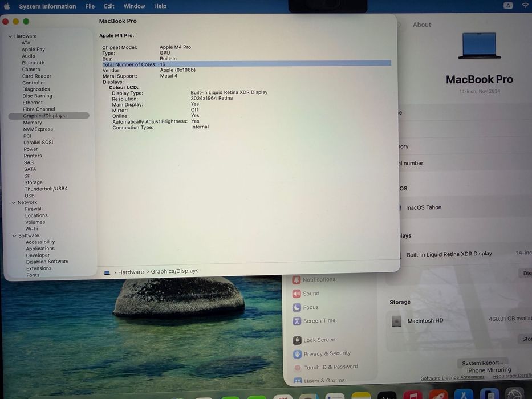Open the Help menu

(160, 6)
